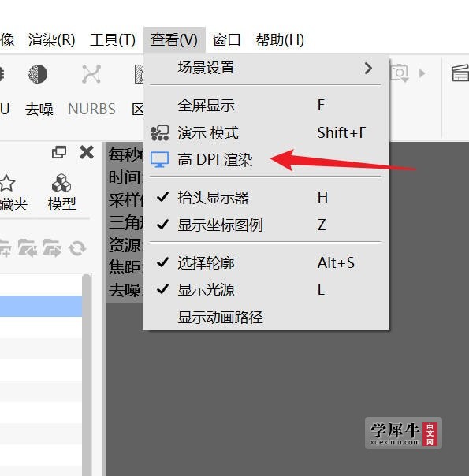Click the 去噪 denoise toolbar icon

coord(39,74)
